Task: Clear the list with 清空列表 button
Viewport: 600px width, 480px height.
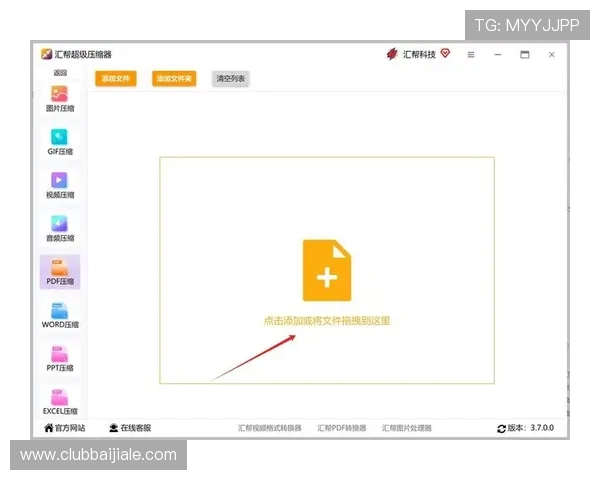Action: coord(230,78)
